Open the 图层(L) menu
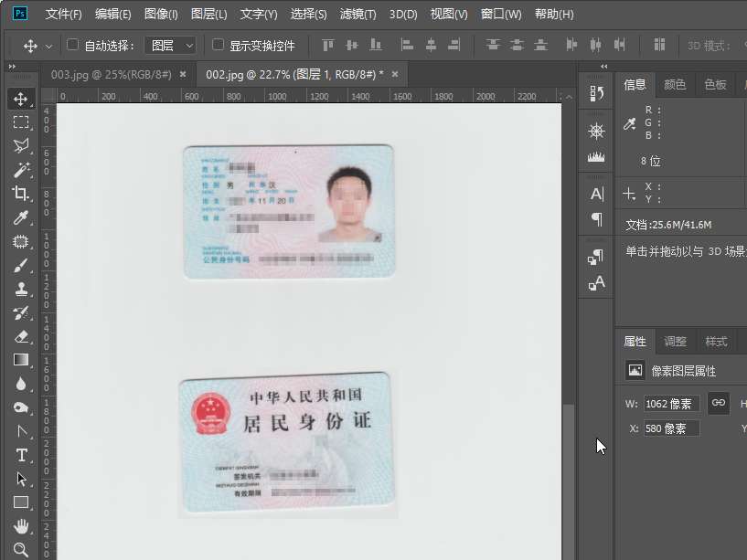The height and width of the screenshot is (560, 747). [x=208, y=15]
